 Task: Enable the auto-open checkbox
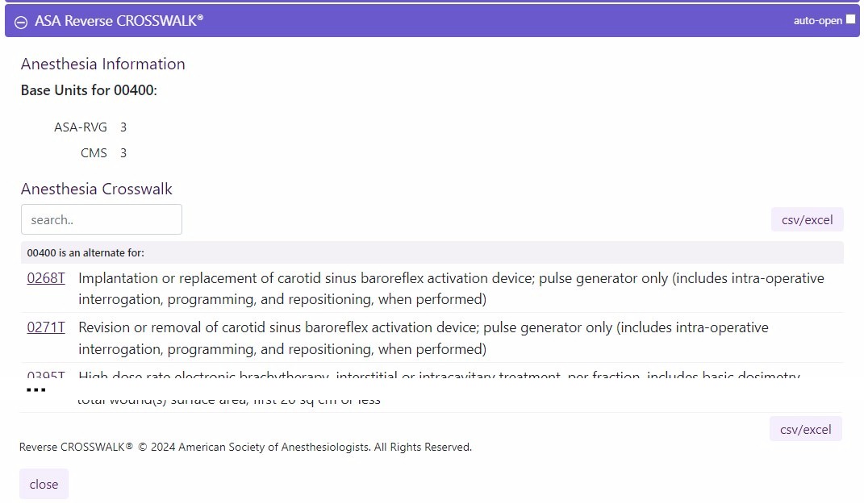(x=851, y=19)
